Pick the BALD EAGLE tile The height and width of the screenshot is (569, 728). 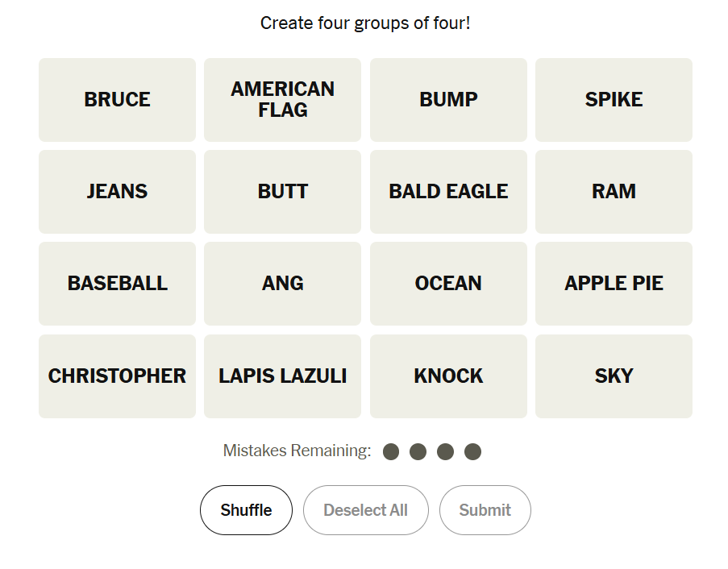448,192
